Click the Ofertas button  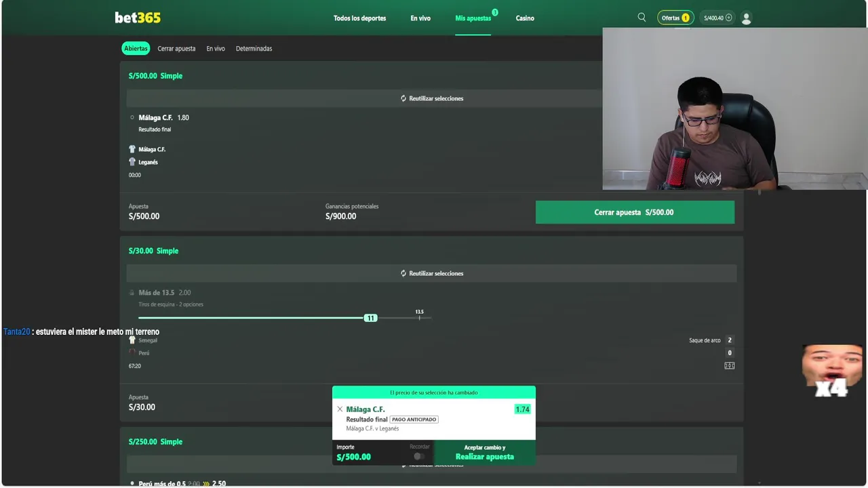pos(675,18)
